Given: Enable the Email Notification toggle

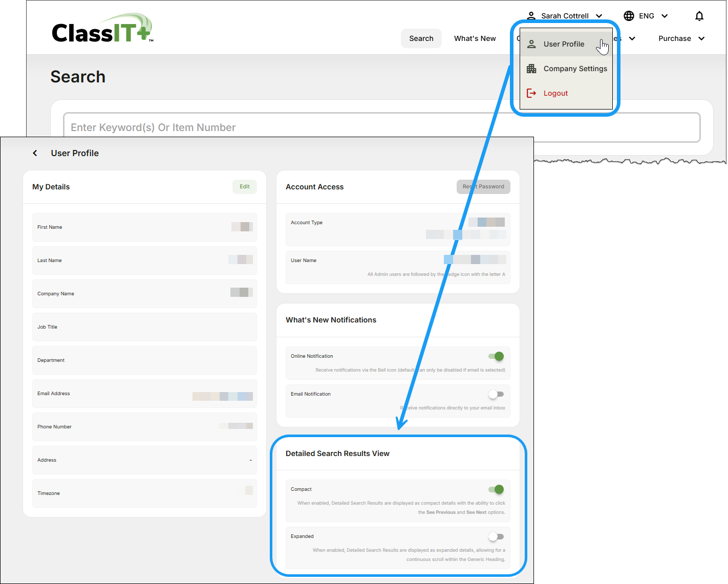Looking at the screenshot, I should [496, 394].
